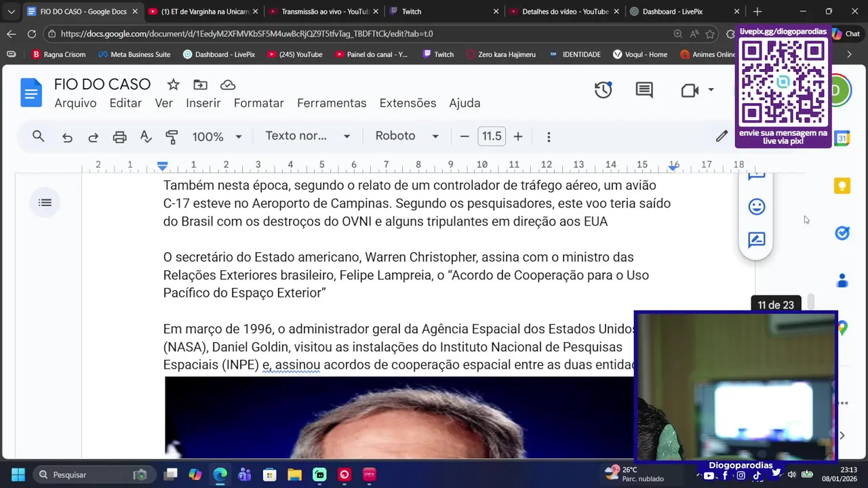Viewport: 868px width, 488px height.
Task: Open the Ragna Crisom bookmark
Action: [x=59, y=54]
